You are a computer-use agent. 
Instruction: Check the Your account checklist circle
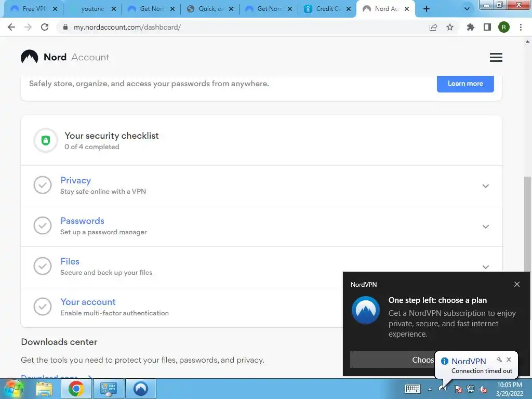click(43, 307)
